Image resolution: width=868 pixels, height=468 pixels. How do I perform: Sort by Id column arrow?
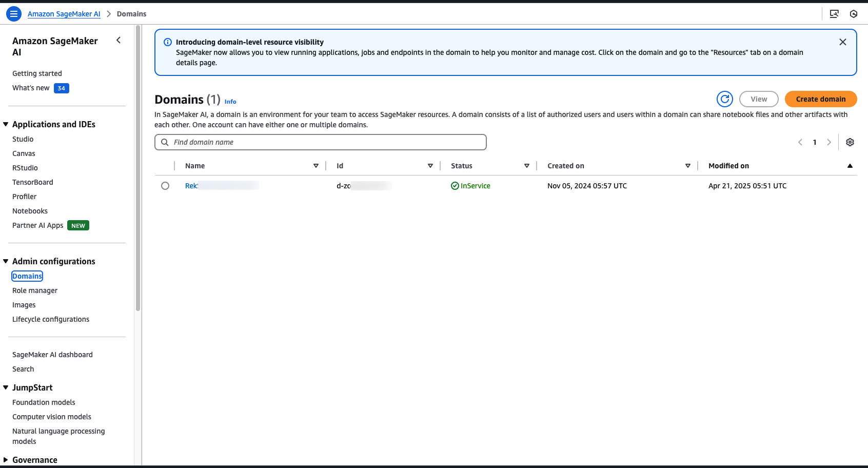coord(430,166)
